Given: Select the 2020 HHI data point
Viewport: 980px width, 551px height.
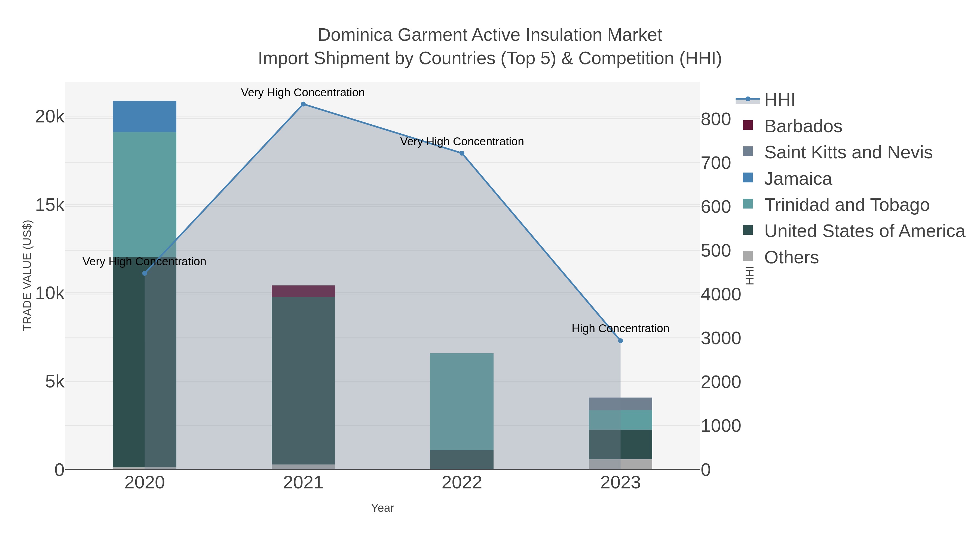Looking at the screenshot, I should pos(145,273).
